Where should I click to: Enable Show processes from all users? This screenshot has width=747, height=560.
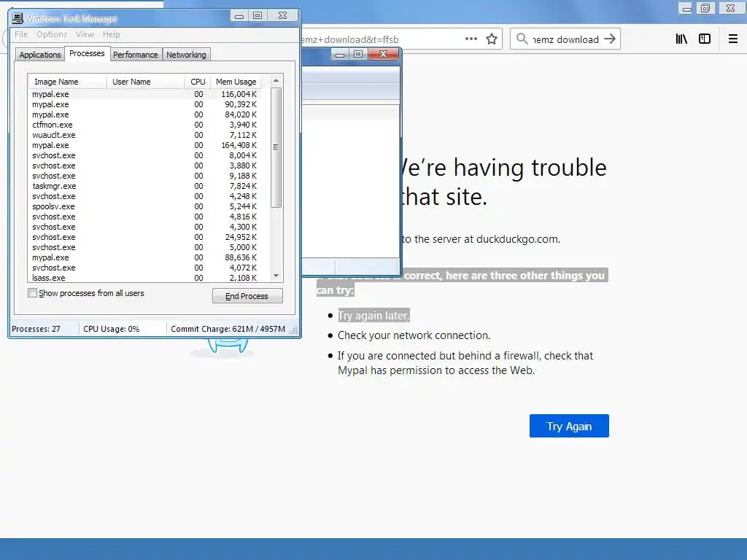[x=32, y=293]
